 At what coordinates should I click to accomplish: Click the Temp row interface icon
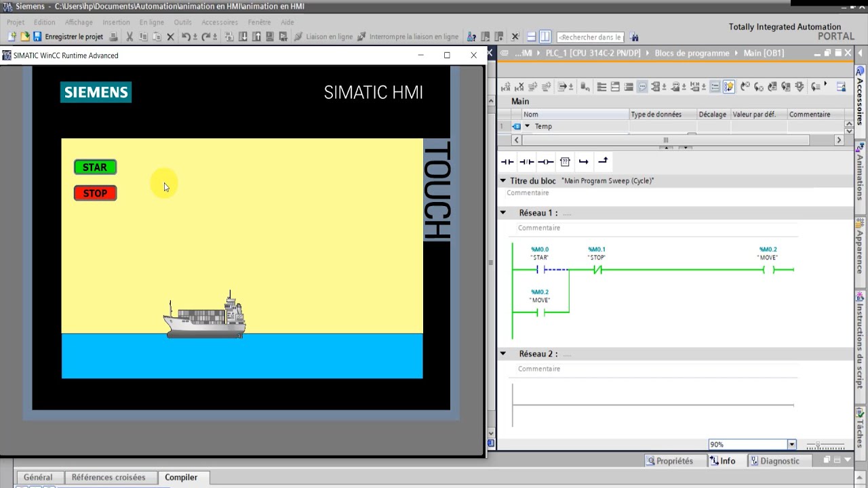pyautogui.click(x=517, y=127)
